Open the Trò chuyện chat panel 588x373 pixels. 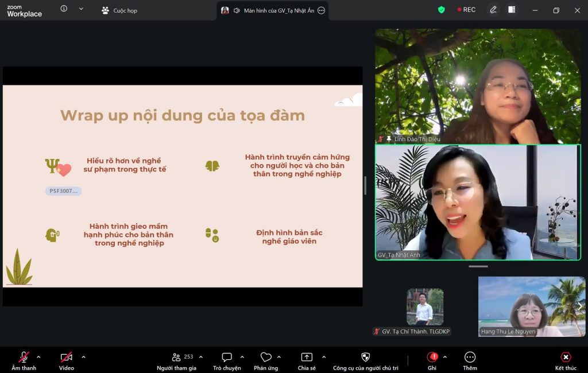(x=227, y=358)
